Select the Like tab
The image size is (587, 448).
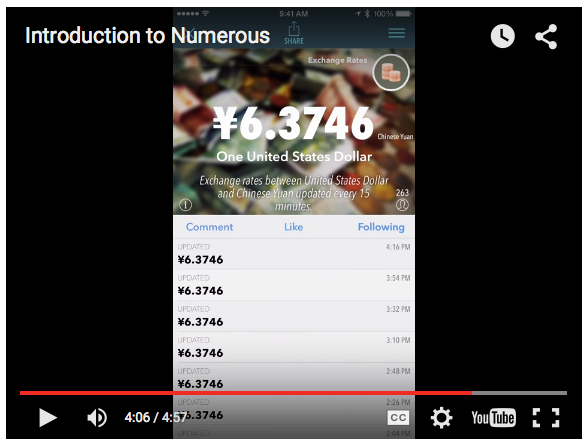[x=294, y=227]
